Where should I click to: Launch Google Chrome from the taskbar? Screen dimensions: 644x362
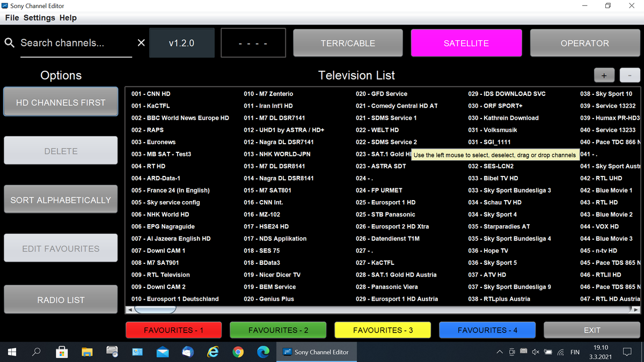[x=238, y=352]
